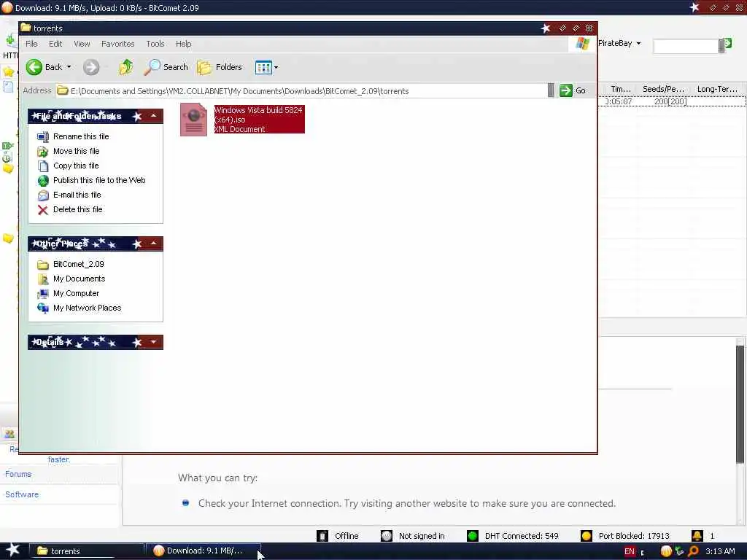Viewport: 747px width, 560px height.
Task: Open the Search pane in Explorer
Action: [166, 67]
